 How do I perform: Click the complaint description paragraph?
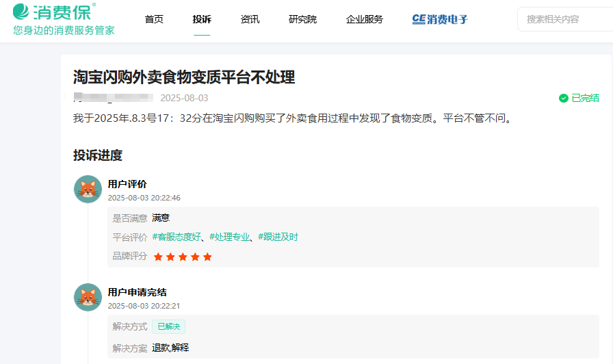[x=294, y=118]
